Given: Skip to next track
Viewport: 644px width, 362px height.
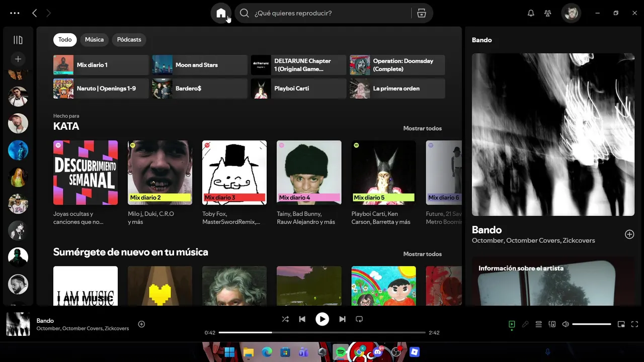Looking at the screenshot, I should [342, 319].
